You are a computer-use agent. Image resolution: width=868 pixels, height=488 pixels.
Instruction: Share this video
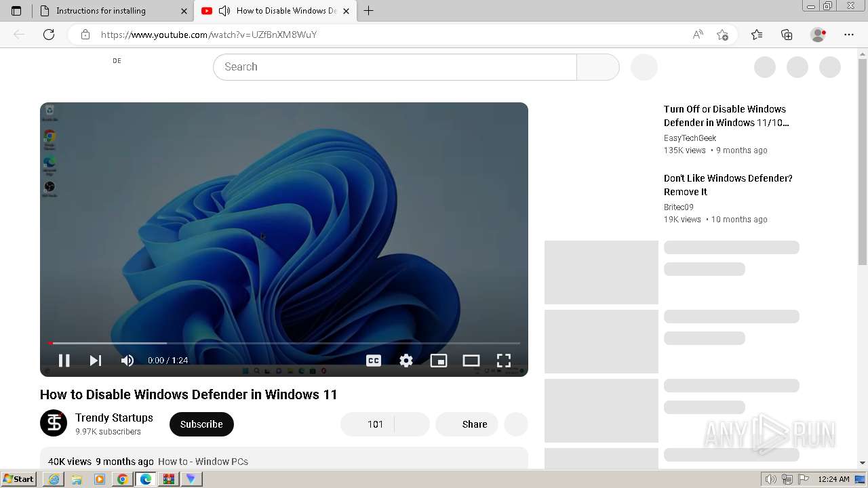(x=467, y=424)
